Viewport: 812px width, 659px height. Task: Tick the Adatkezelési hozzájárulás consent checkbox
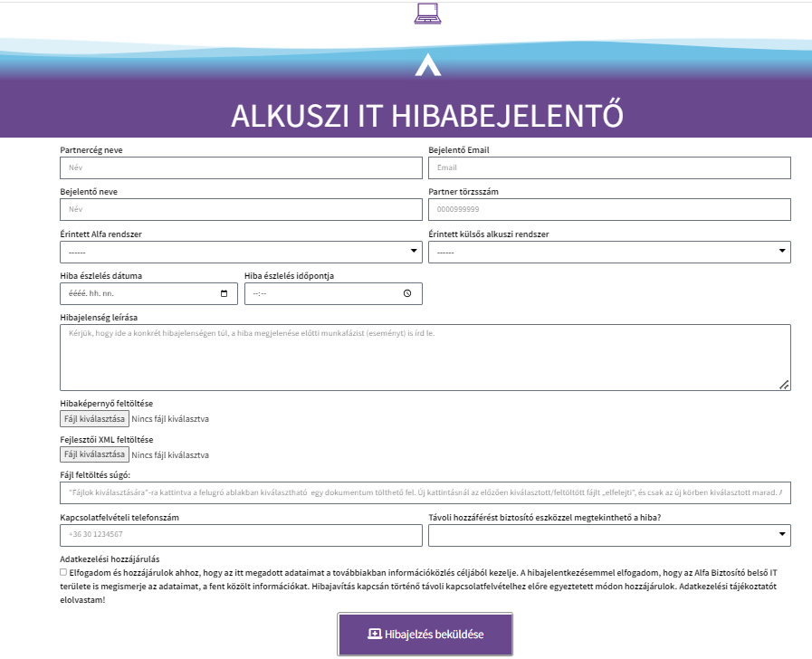tap(63, 572)
